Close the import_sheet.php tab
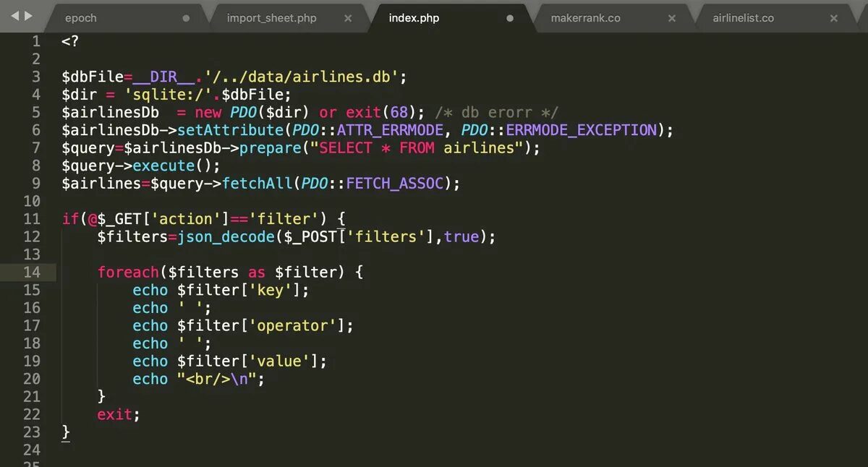Screen dimensions: 868x467 point(348,19)
